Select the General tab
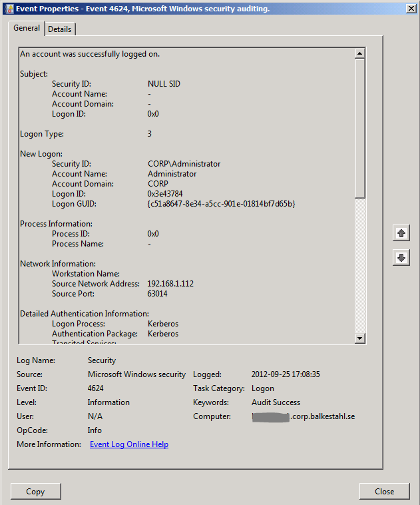 tap(27, 29)
